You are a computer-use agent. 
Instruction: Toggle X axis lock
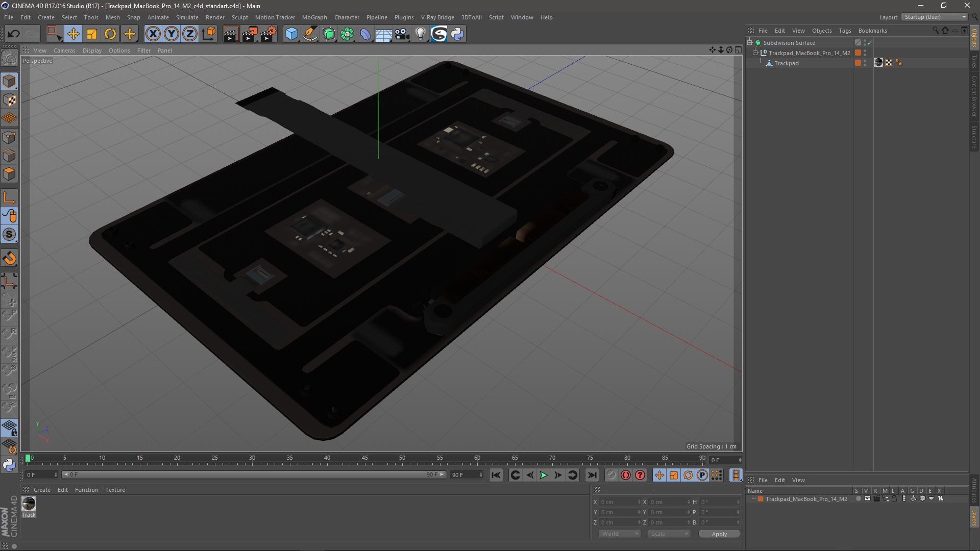tap(153, 34)
